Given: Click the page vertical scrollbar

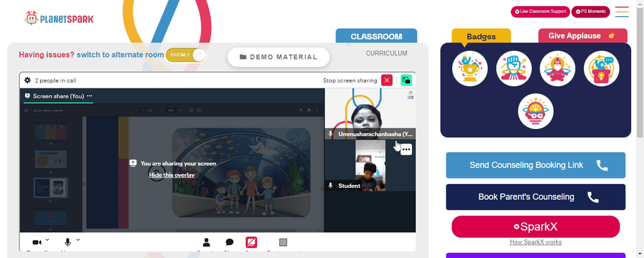Looking at the screenshot, I should tap(640, 74).
